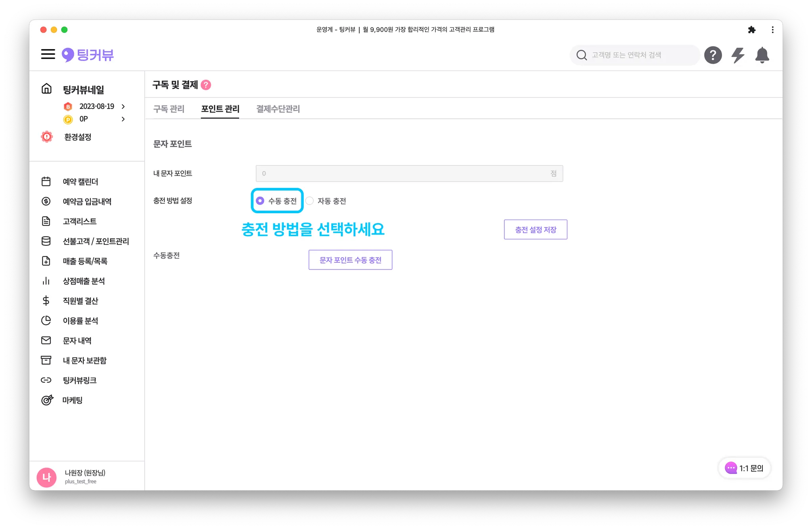This screenshot has width=812, height=529.
Task: Click pink help icon beside 구독 및 결제
Action: click(206, 85)
